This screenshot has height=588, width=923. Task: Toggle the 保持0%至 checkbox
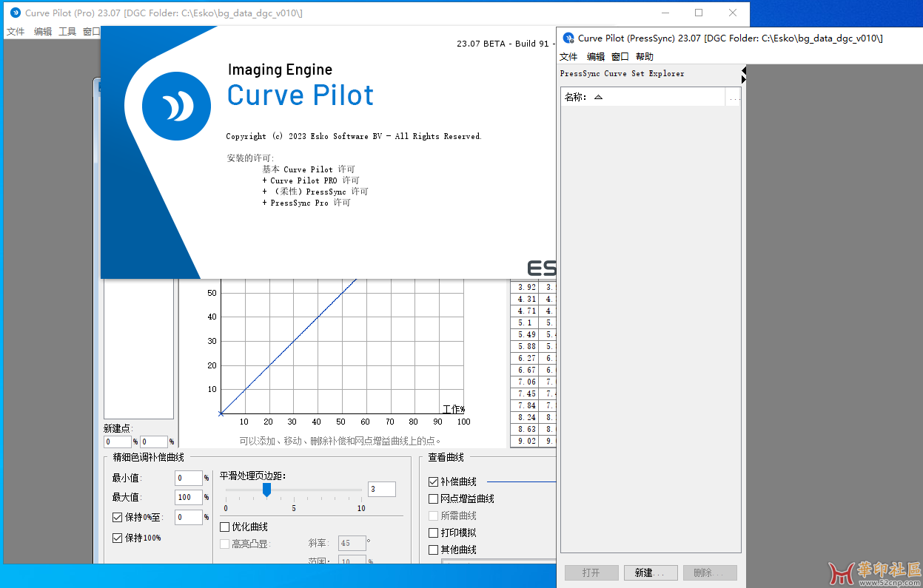click(118, 518)
